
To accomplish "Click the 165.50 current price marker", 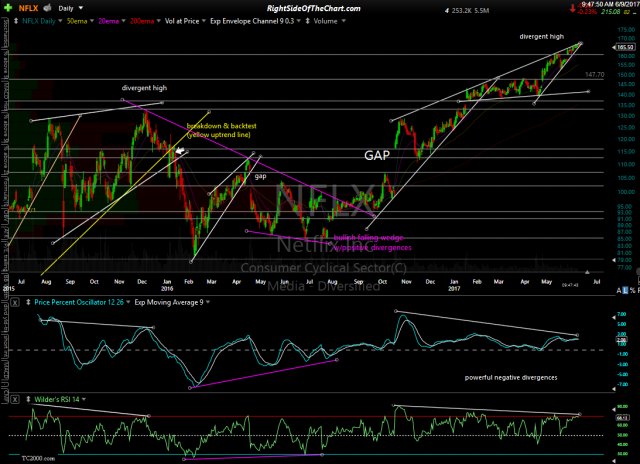I will pyautogui.click(x=625, y=47).
